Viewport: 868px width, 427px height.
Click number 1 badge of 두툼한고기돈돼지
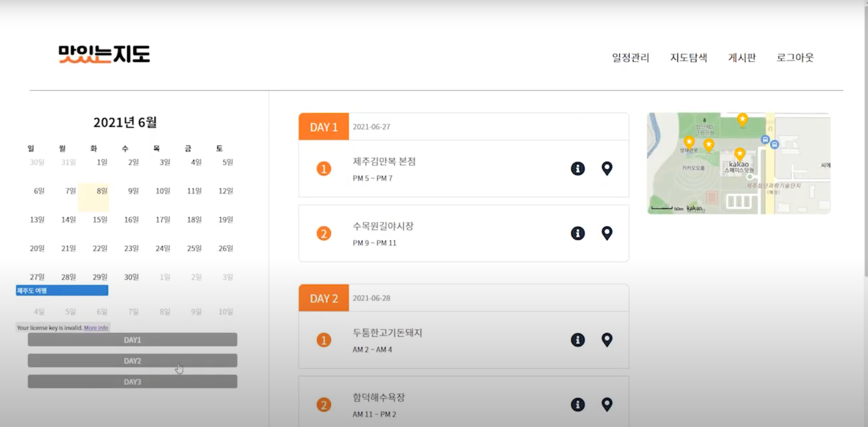pyautogui.click(x=324, y=340)
